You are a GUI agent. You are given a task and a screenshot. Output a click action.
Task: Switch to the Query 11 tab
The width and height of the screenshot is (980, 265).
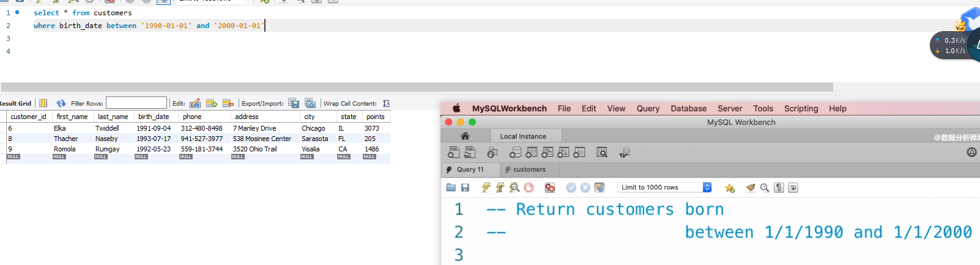click(470, 169)
